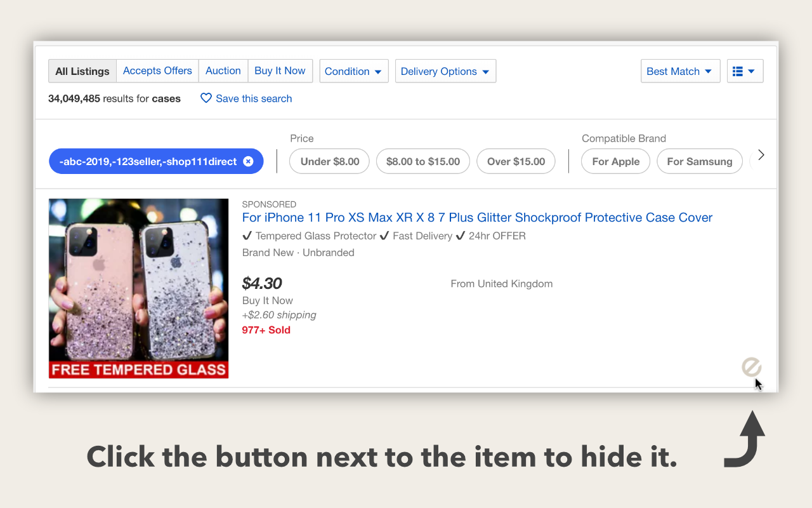Choose the For Samsung brand filter
This screenshot has width=812, height=508.
point(700,161)
